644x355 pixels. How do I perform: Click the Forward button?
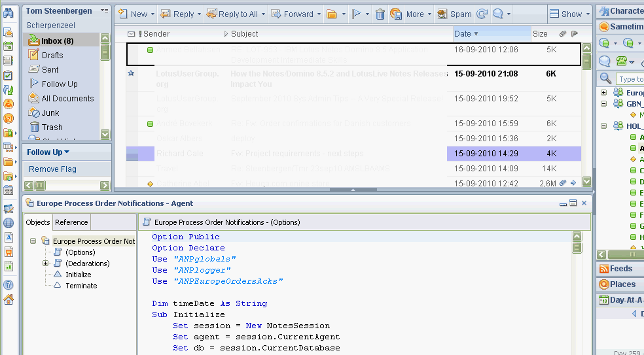pos(293,14)
